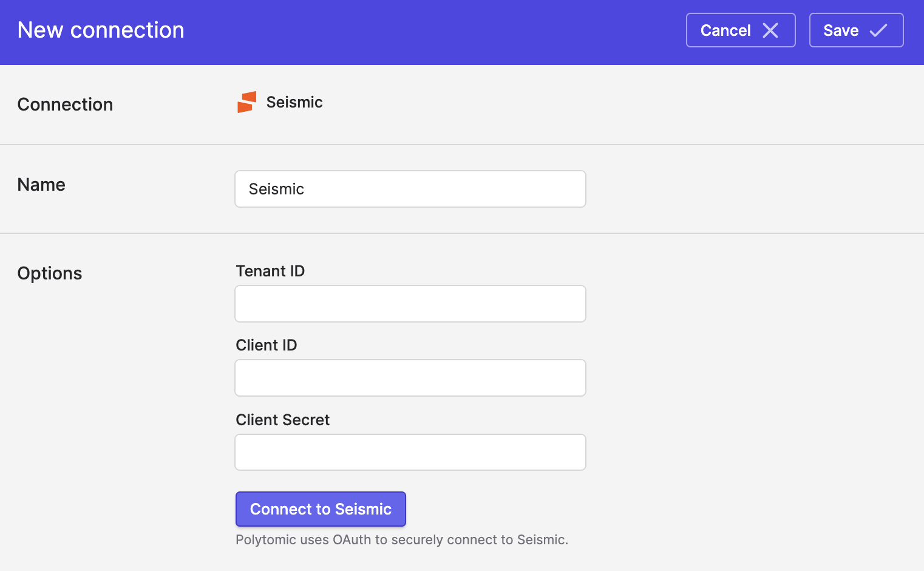Click the Options section label
The image size is (924, 571).
[x=50, y=273]
